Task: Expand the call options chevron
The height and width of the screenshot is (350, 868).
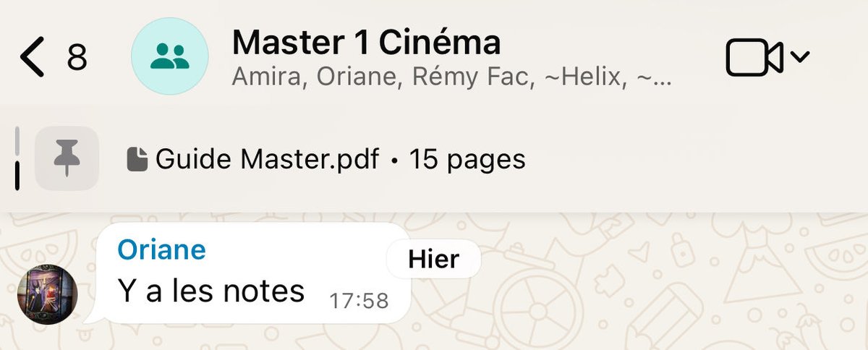Action: coord(799,57)
